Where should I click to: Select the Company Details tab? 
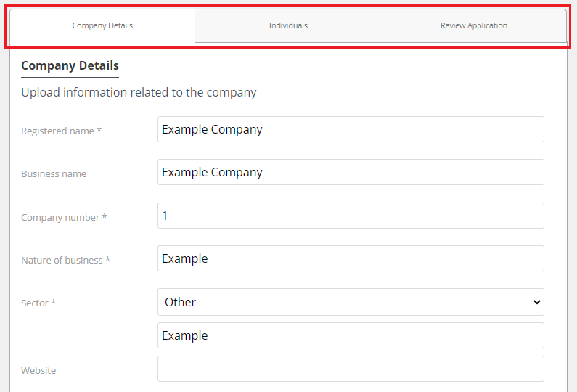tap(102, 25)
